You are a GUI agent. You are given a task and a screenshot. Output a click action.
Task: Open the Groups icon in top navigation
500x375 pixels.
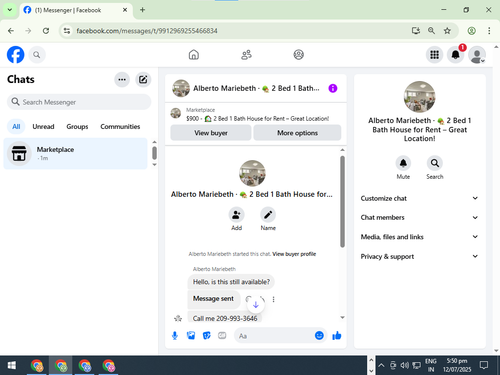[x=299, y=55]
